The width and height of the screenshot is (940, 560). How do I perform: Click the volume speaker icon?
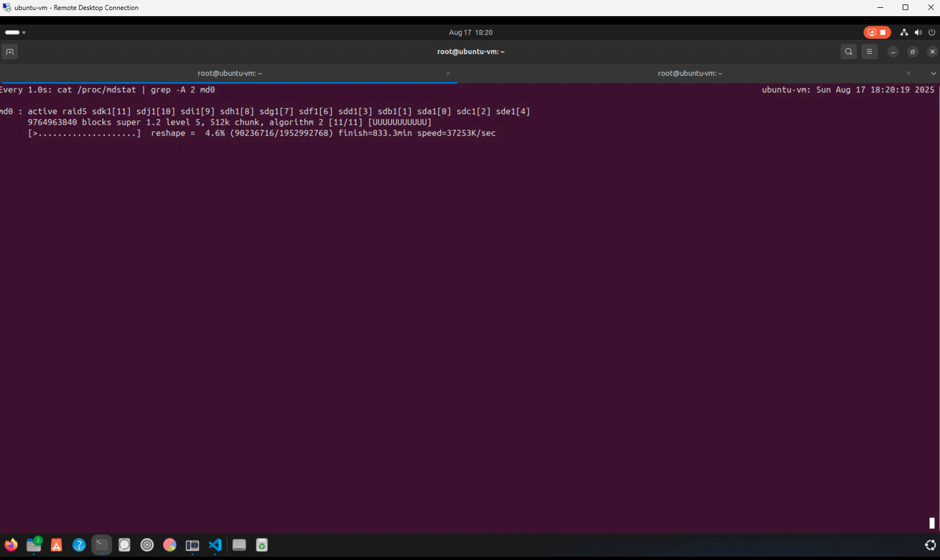point(918,32)
